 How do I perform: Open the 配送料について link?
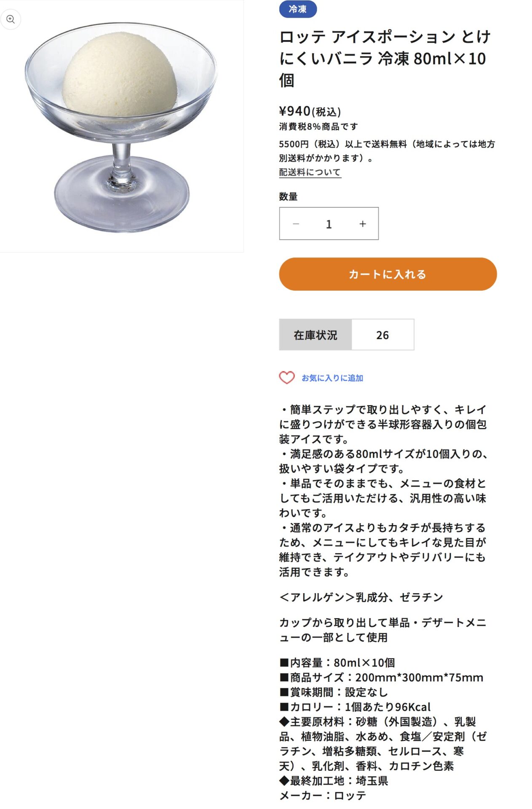(x=310, y=172)
